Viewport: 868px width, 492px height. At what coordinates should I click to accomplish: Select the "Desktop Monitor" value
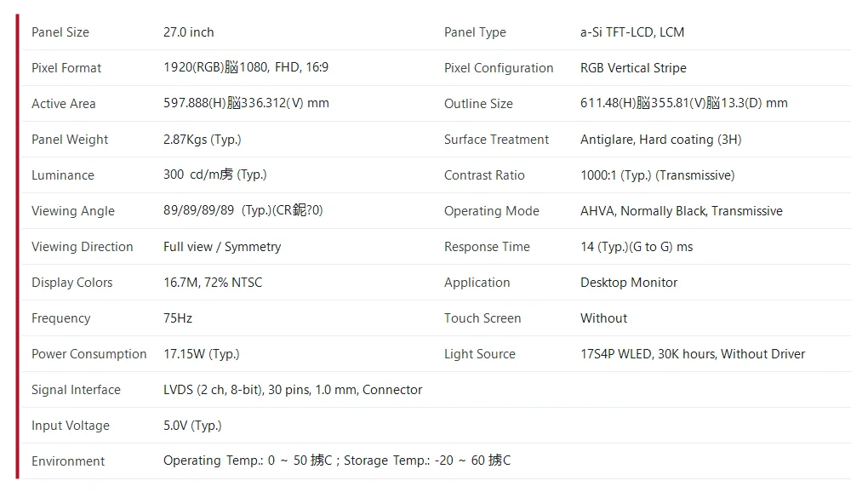tap(629, 283)
